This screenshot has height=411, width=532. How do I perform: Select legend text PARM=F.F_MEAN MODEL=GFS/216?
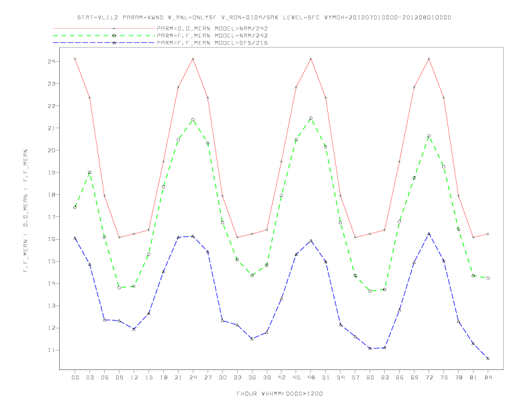click(x=212, y=43)
